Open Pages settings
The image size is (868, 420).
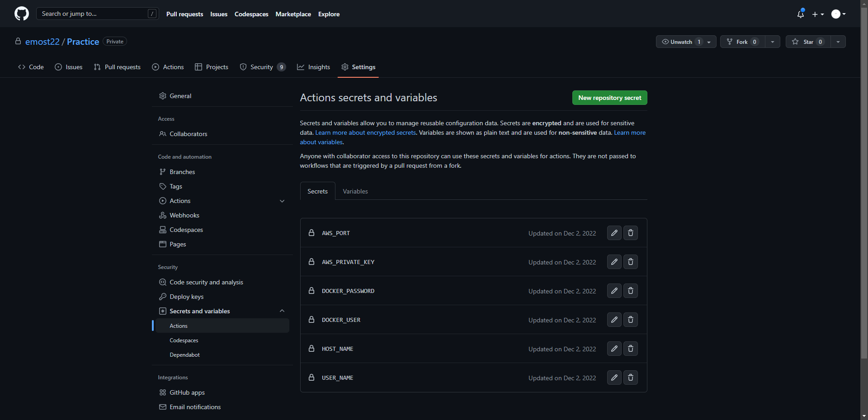tap(222, 244)
